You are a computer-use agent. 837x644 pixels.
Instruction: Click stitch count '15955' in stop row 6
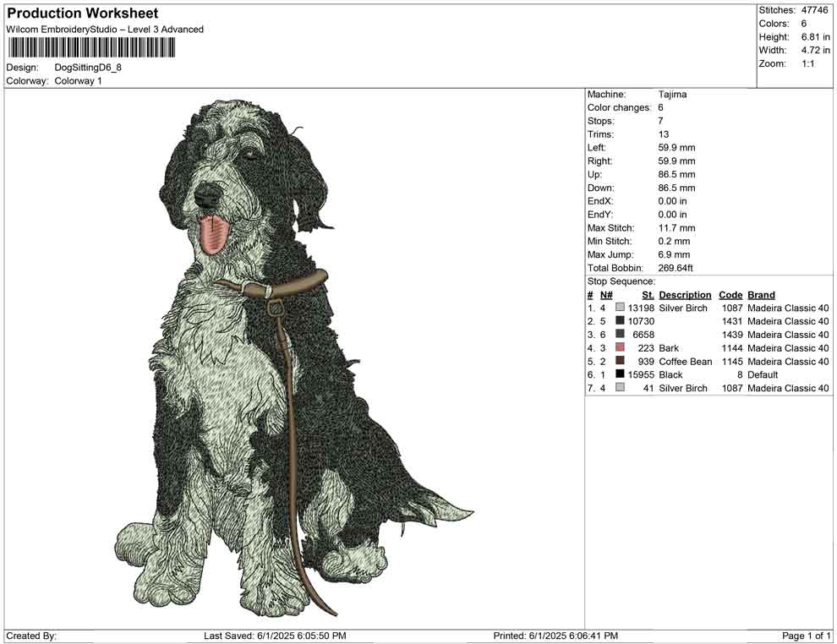click(641, 374)
